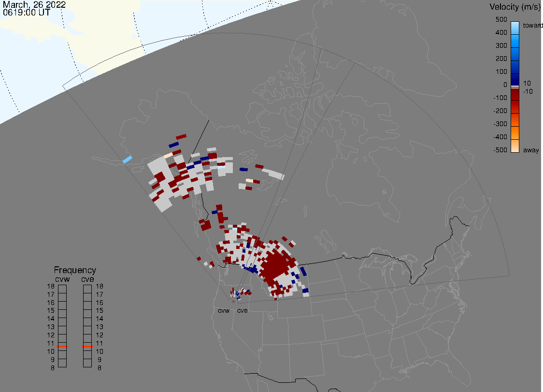Click the pale orange bottom of velocity colorbar
The height and width of the screenshot is (392, 543).
[x=514, y=146]
